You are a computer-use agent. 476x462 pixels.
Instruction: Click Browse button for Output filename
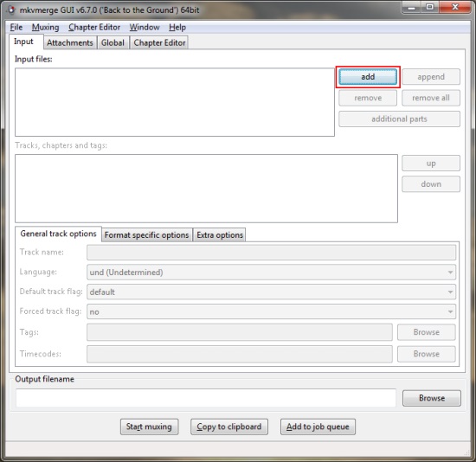[x=432, y=398]
